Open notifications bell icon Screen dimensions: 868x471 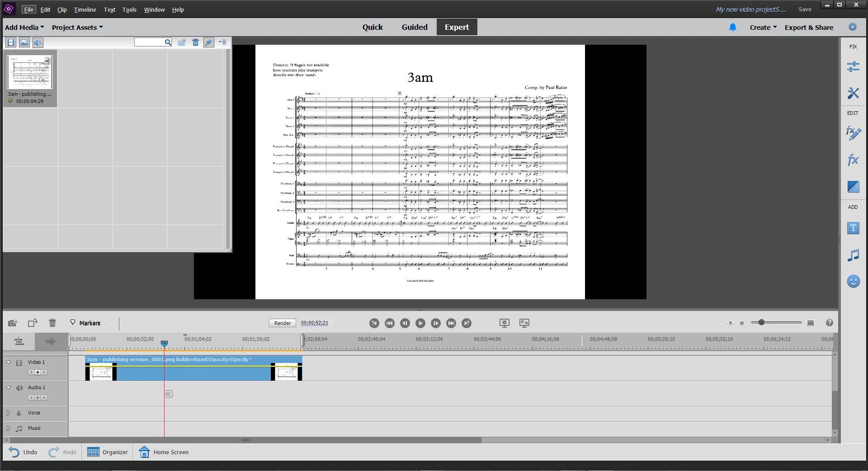(x=733, y=28)
